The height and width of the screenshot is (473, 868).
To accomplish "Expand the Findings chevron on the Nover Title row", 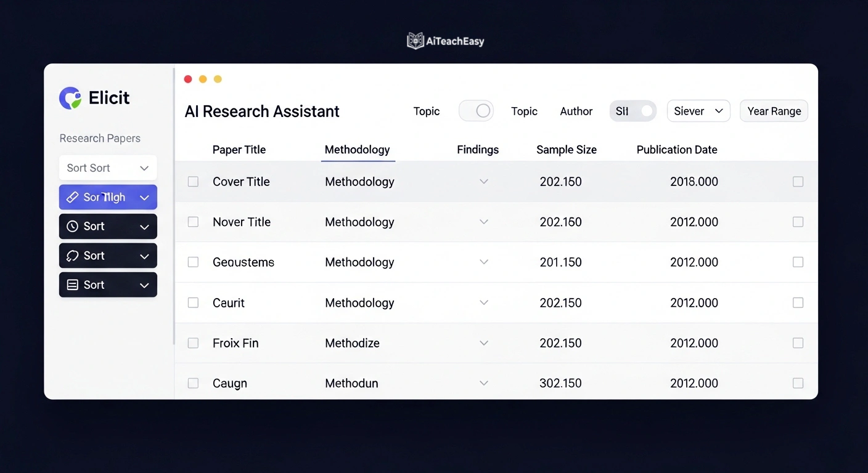I will 483,222.
